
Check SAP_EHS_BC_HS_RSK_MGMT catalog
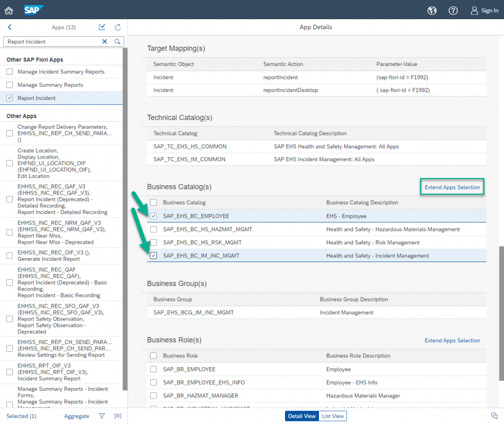tap(154, 242)
